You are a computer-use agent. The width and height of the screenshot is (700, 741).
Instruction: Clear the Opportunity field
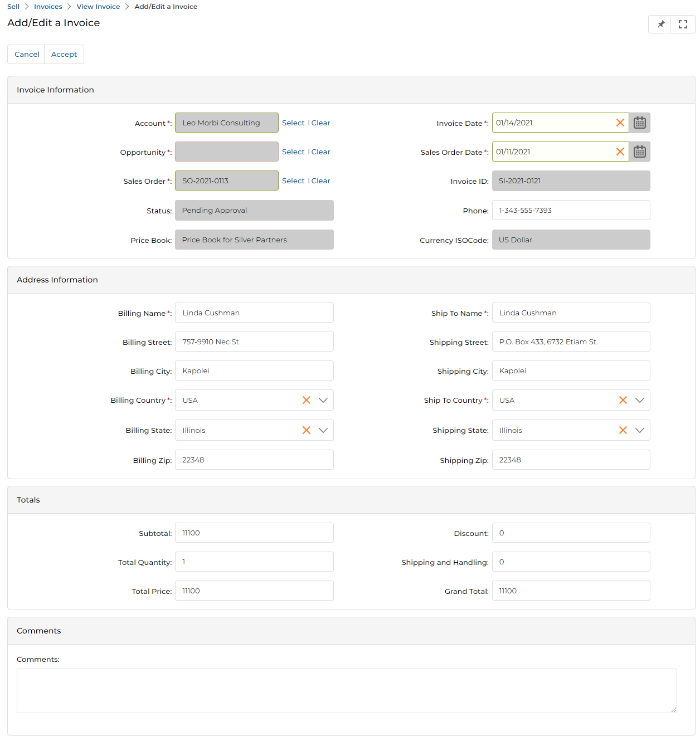(x=320, y=152)
